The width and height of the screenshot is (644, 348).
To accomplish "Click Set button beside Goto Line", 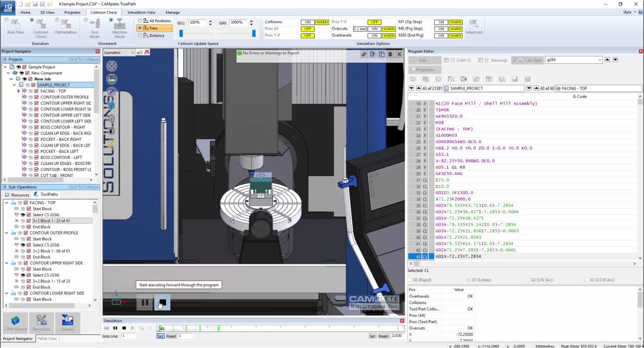I will (x=160, y=336).
